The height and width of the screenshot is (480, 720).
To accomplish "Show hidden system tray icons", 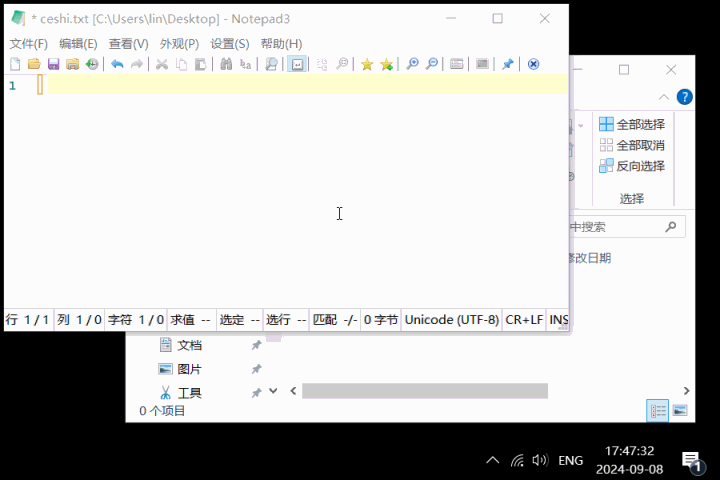I will (x=493, y=460).
